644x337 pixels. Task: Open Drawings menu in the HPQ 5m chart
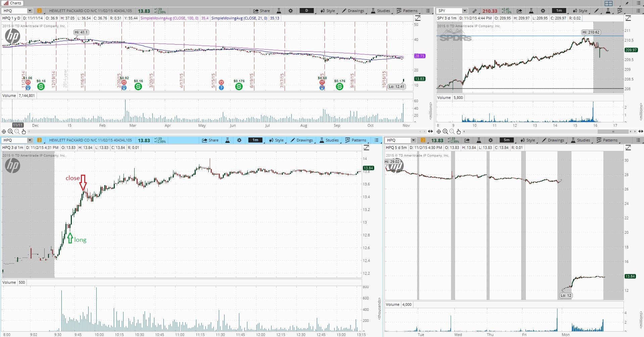click(x=553, y=140)
